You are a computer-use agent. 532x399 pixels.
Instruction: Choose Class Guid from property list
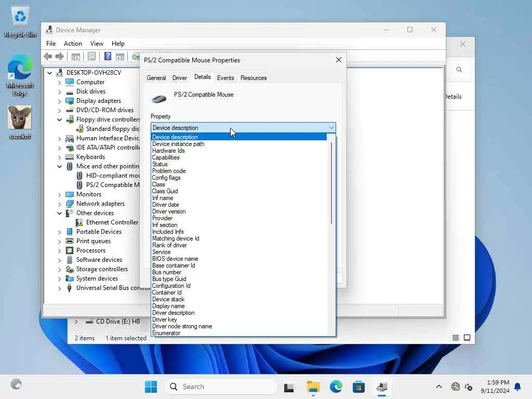point(239,191)
